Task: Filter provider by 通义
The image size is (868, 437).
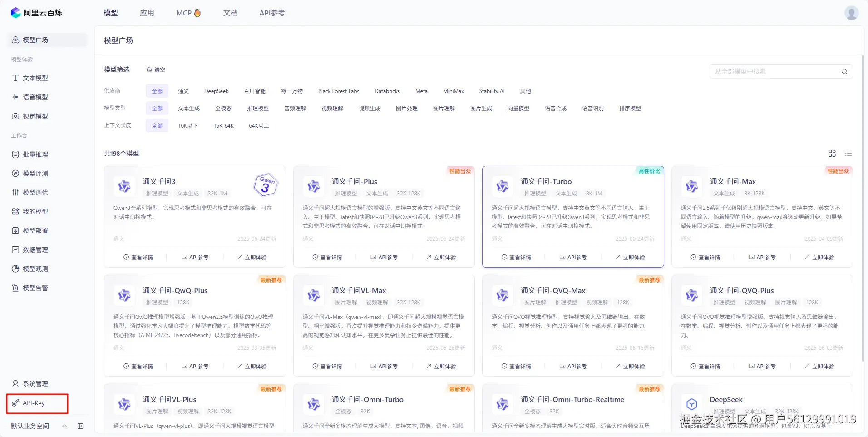Action: point(183,91)
